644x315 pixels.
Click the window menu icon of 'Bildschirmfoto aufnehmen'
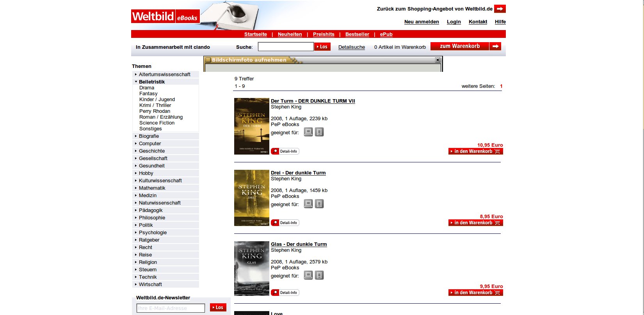coord(208,60)
